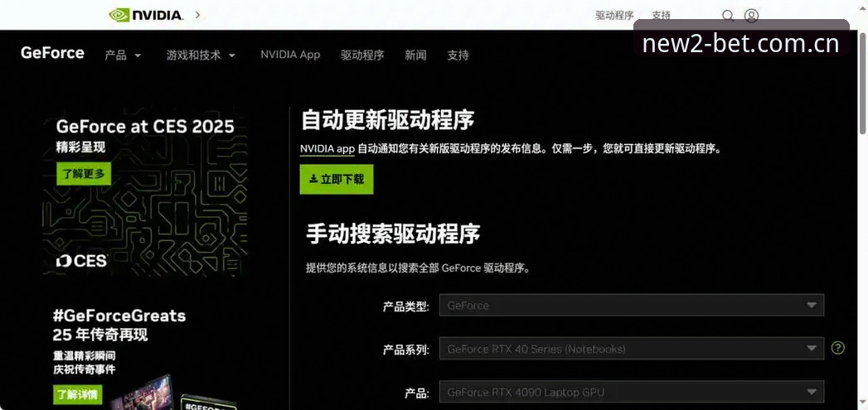Click the 了解详情 button under GeForceGreats
The height and width of the screenshot is (410, 868).
(78, 394)
